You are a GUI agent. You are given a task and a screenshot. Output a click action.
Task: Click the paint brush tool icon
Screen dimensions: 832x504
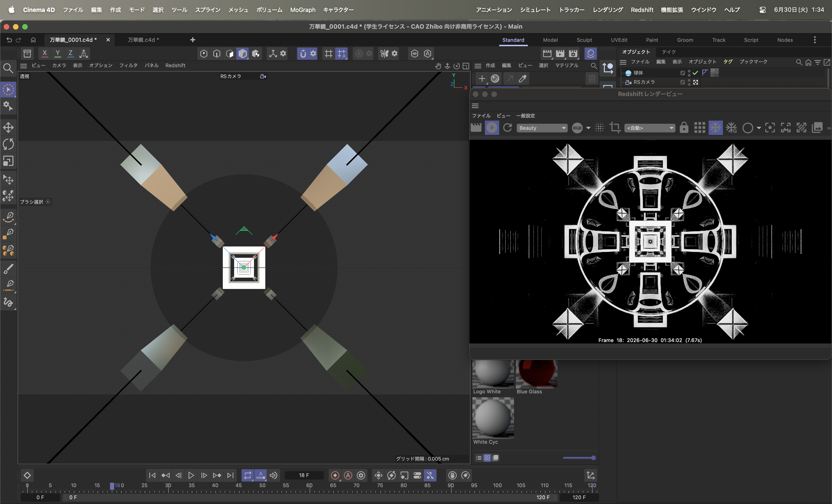[9, 269]
